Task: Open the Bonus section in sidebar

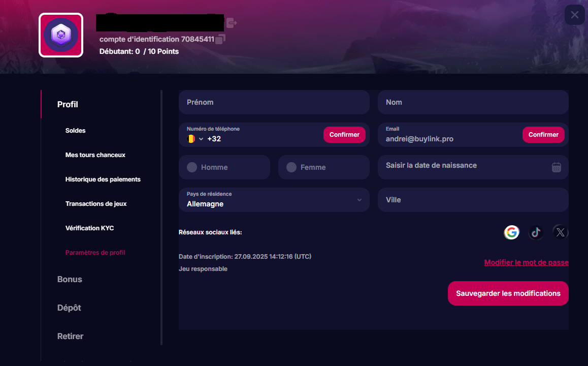Action: coord(70,279)
